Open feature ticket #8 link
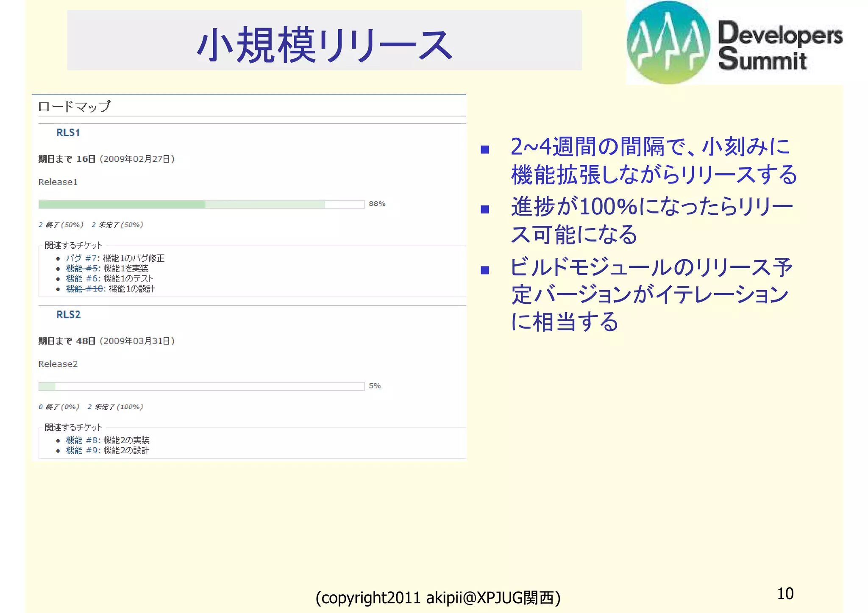This screenshot has width=868, height=613. click(x=83, y=440)
